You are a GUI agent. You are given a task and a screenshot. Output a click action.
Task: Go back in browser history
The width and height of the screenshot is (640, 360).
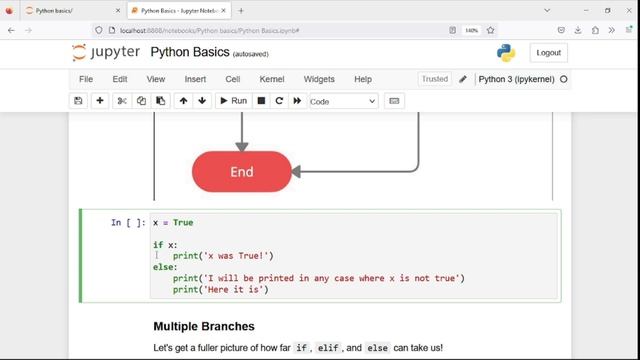coord(11,30)
